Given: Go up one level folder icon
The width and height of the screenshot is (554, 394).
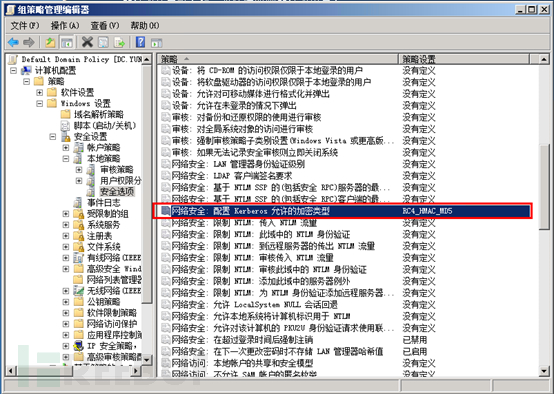Looking at the screenshot, I should (50, 42).
